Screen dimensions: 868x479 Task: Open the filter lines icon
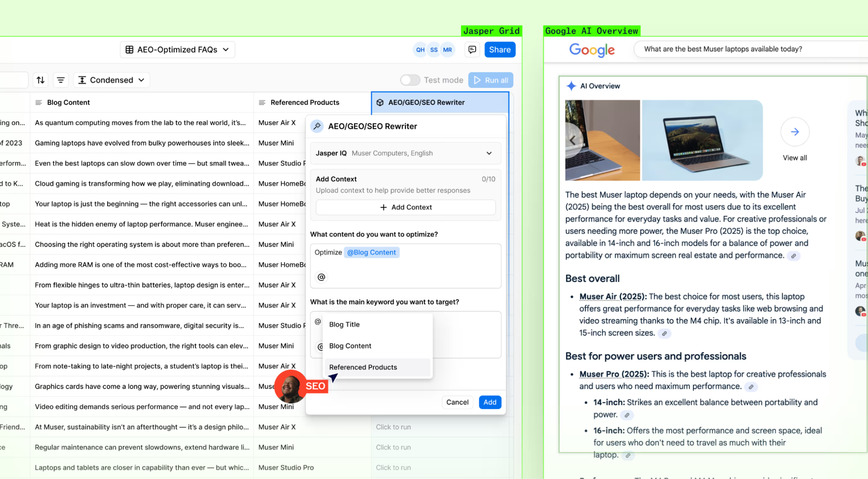[x=61, y=80]
